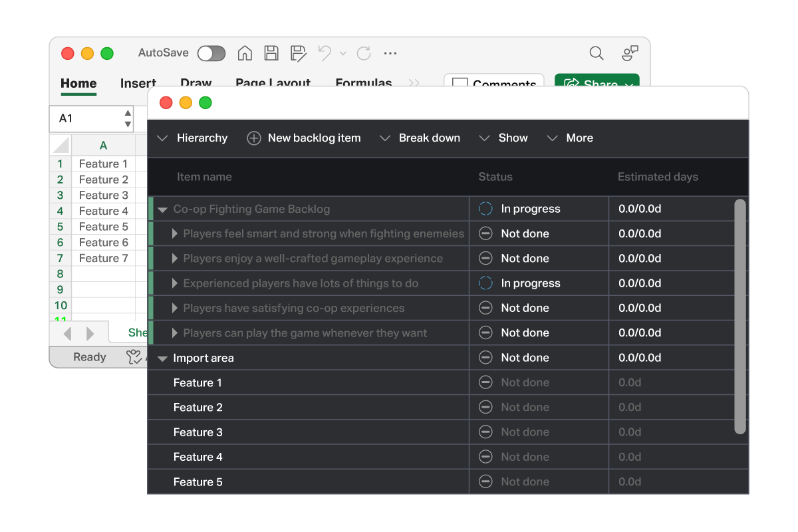Click the Undo icon
The image size is (798, 532).
pos(324,53)
